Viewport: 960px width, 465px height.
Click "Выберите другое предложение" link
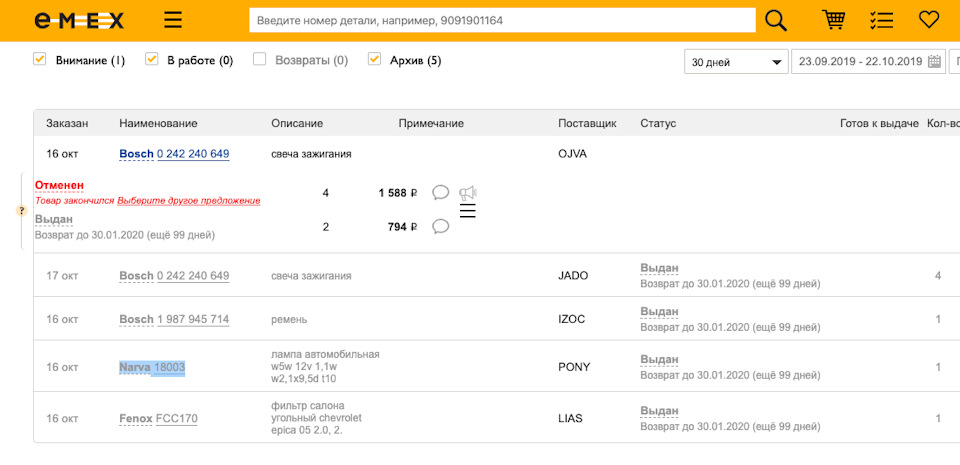188,201
